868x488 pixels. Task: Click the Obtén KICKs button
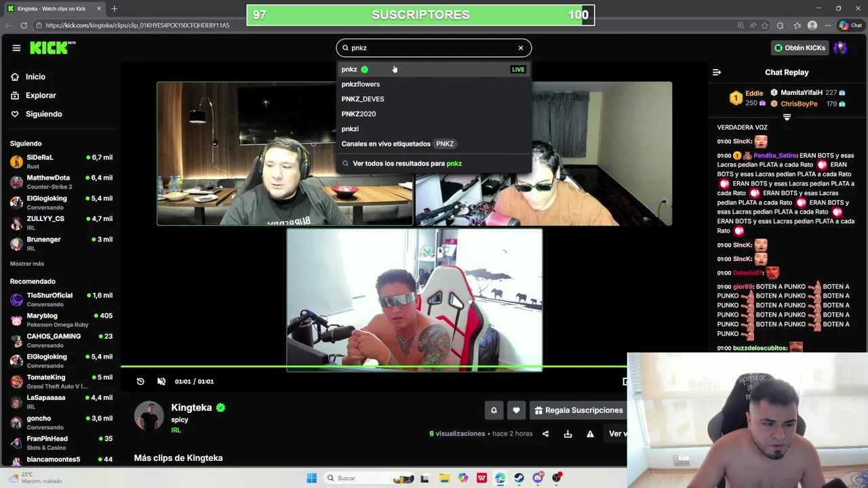click(x=800, y=47)
